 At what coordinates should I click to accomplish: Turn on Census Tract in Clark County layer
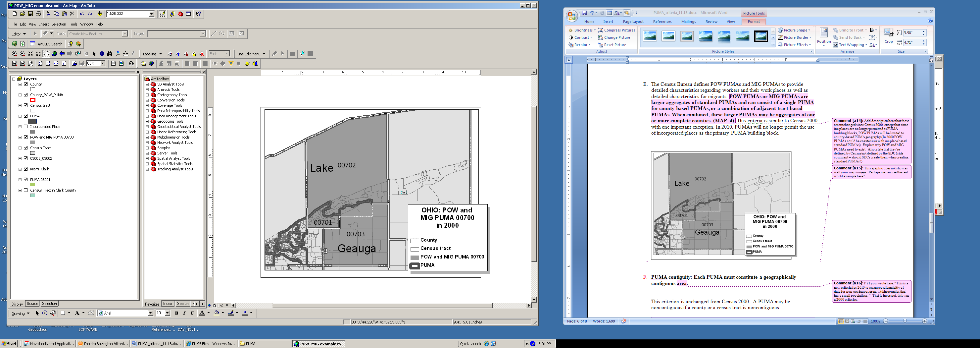coord(26,190)
